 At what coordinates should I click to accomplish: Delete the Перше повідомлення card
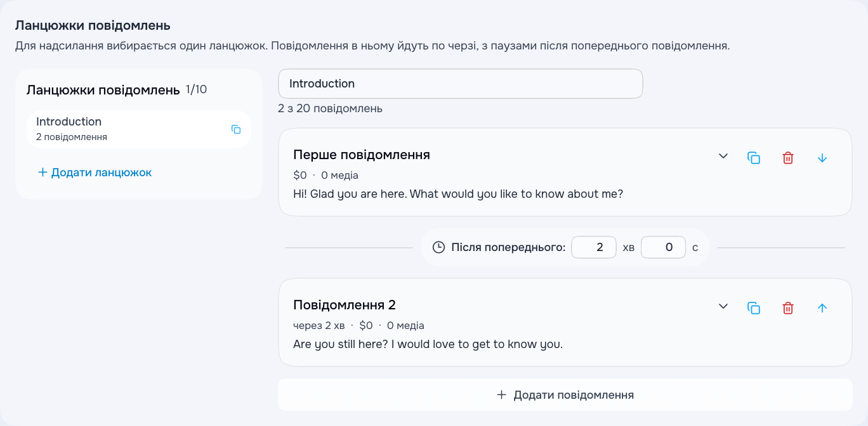pos(788,158)
